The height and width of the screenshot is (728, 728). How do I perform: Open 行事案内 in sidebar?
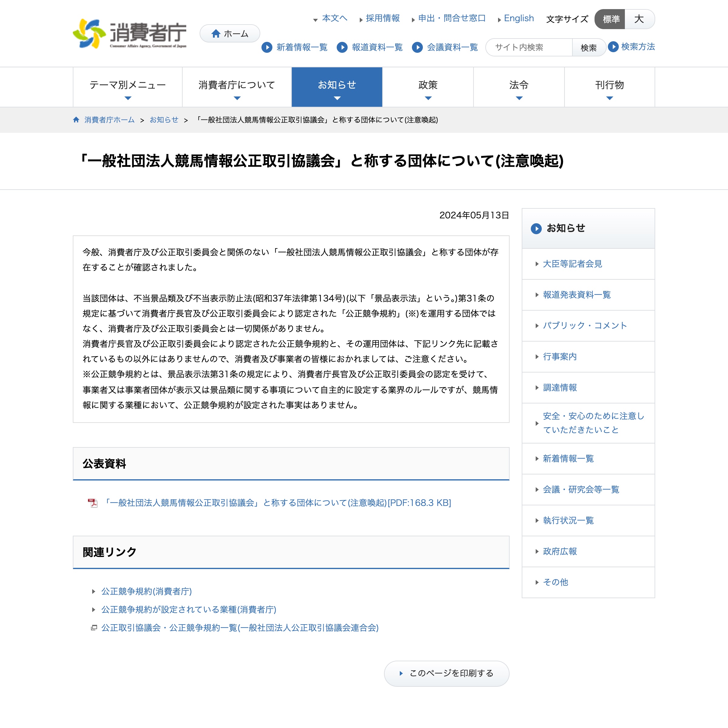588,356
